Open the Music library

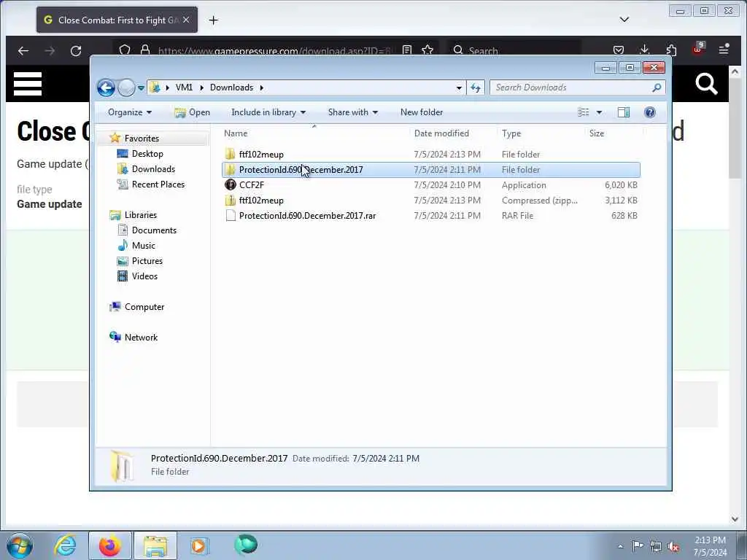[144, 246]
